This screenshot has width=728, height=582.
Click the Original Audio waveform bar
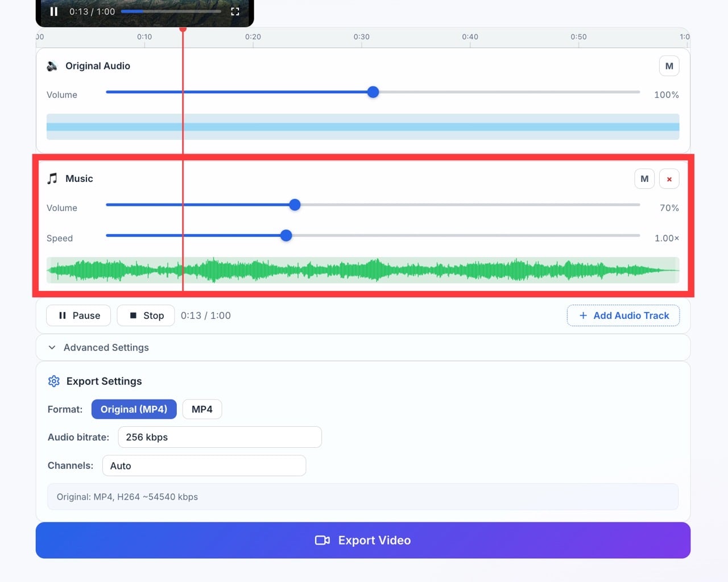coord(363,127)
